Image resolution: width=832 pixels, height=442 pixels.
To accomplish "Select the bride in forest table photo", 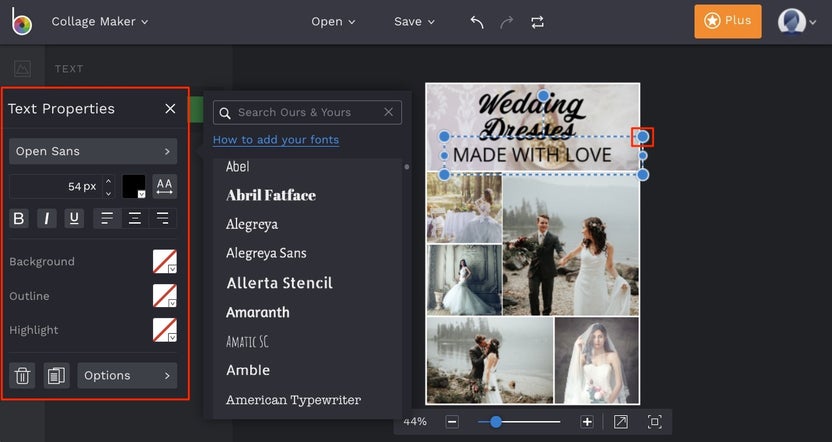I will point(464,209).
